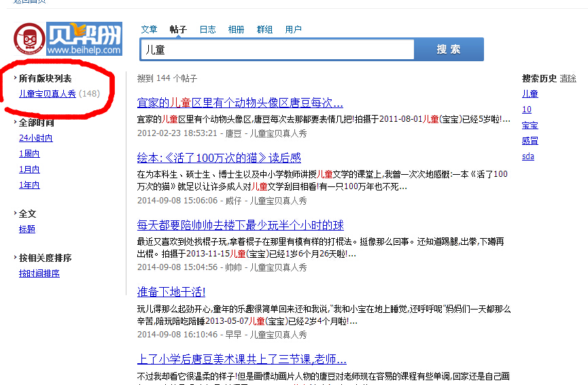Click the blue 搜索 button
This screenshot has width=588, height=385.
point(449,49)
